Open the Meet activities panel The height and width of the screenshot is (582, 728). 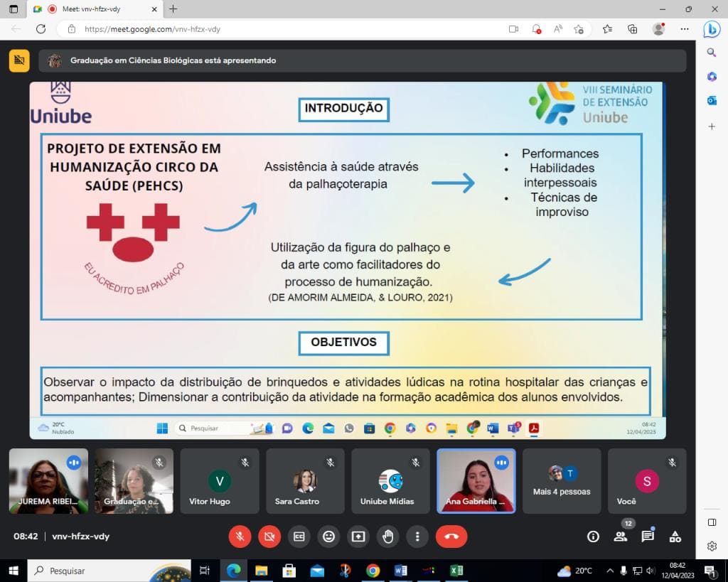(675, 537)
